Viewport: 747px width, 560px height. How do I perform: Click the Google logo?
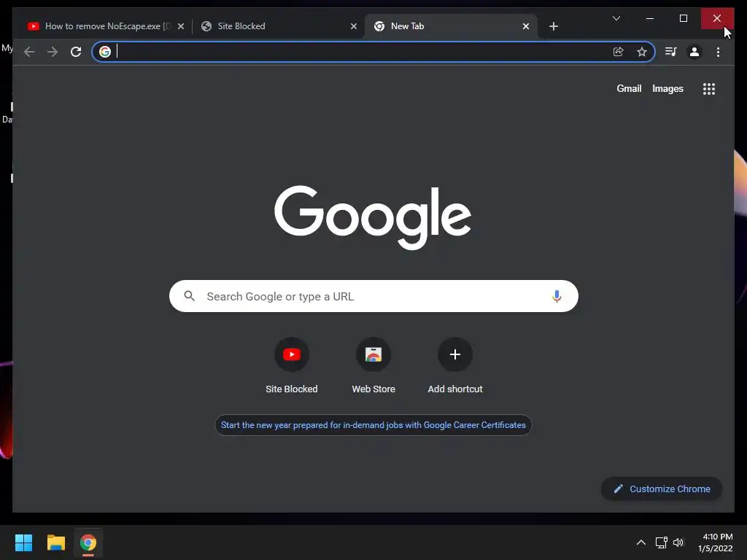pyautogui.click(x=373, y=217)
